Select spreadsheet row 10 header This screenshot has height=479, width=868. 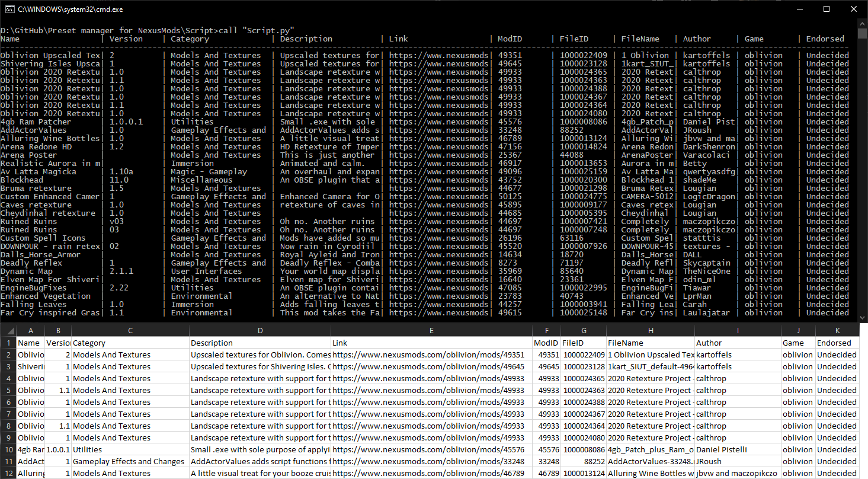click(8, 449)
